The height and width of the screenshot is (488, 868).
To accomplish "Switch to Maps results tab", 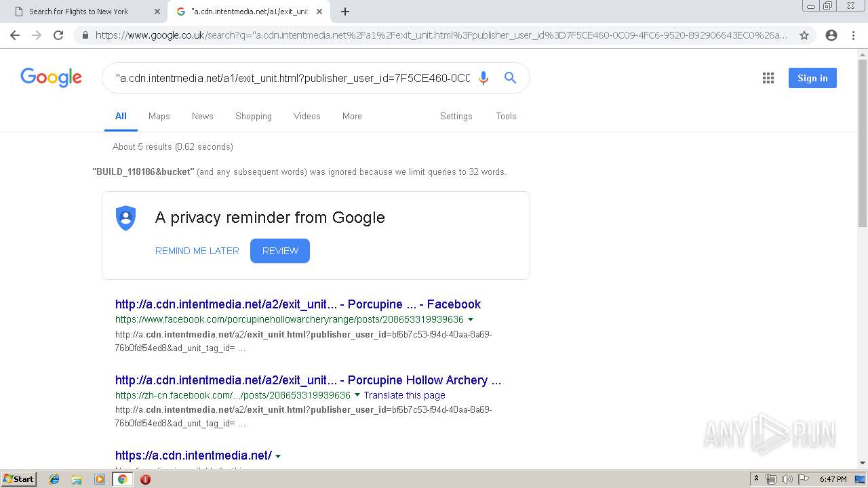I will point(159,116).
